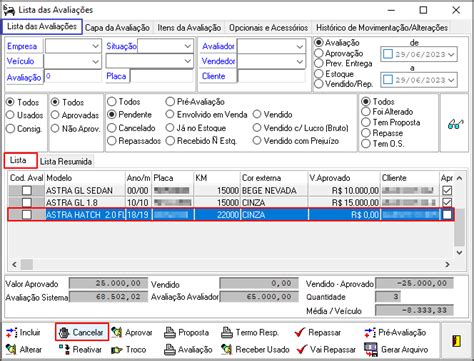Toggle Apr checkbox for ASTRA GL 1.8
This screenshot has height=361, width=474.
pos(447,202)
